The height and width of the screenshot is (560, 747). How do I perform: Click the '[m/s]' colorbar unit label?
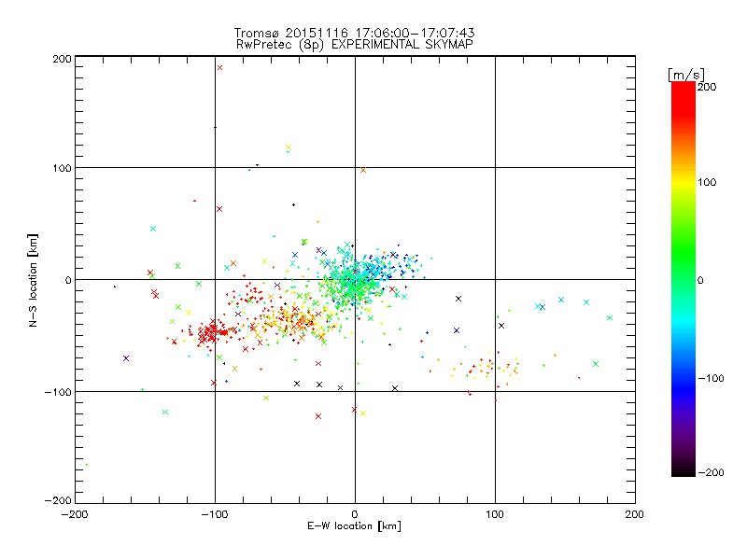click(686, 75)
